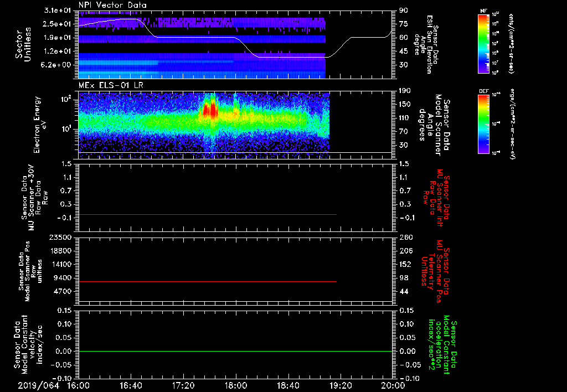Click the "18800" Scanner Pos tick label

60,251
